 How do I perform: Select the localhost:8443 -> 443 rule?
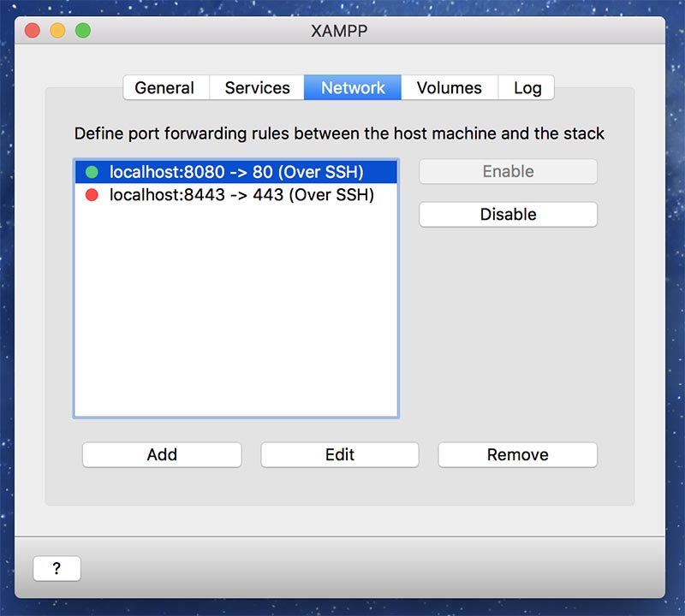(x=236, y=195)
